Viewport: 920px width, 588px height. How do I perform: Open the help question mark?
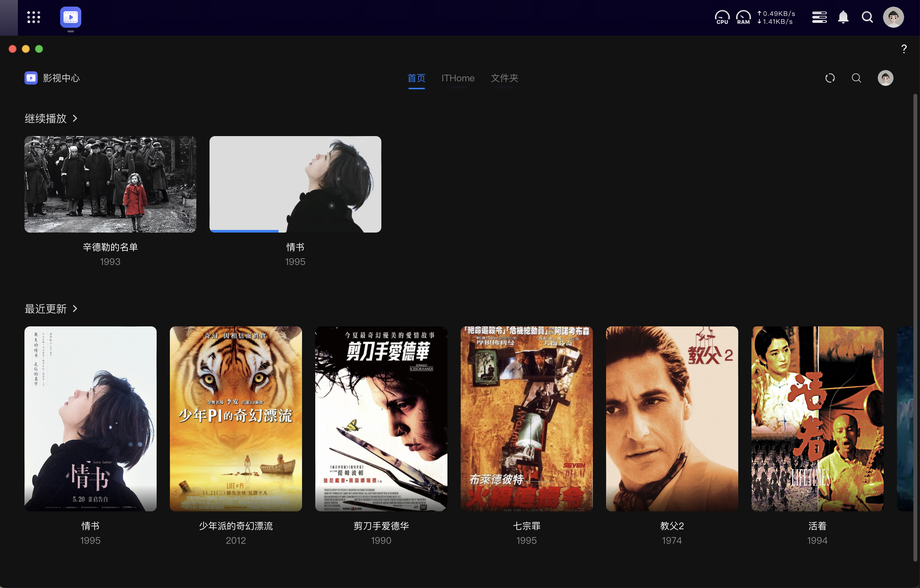903,49
